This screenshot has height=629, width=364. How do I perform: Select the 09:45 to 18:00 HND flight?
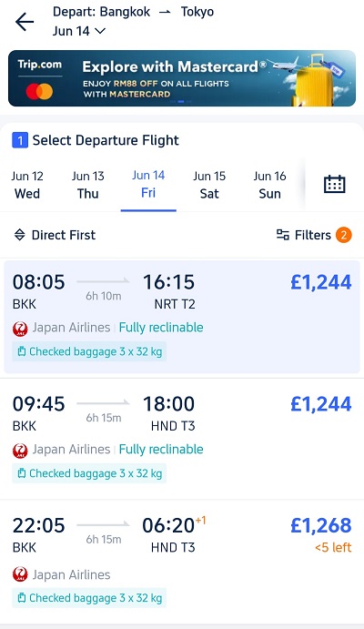tap(182, 439)
